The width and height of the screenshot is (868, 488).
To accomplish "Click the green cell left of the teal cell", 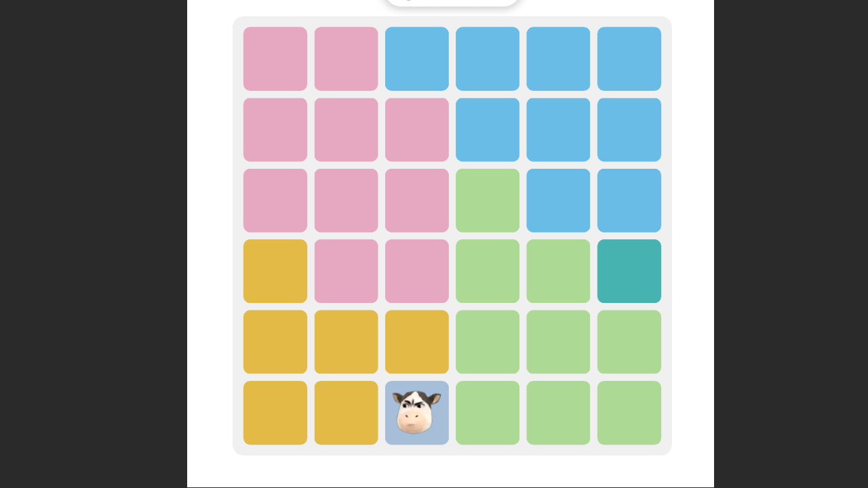I will (x=558, y=271).
